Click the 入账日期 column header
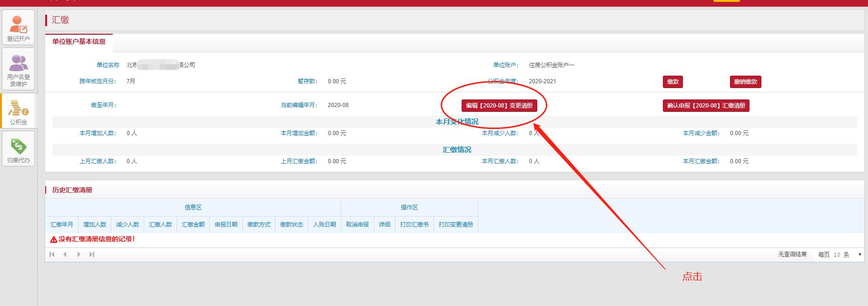 [x=325, y=225]
